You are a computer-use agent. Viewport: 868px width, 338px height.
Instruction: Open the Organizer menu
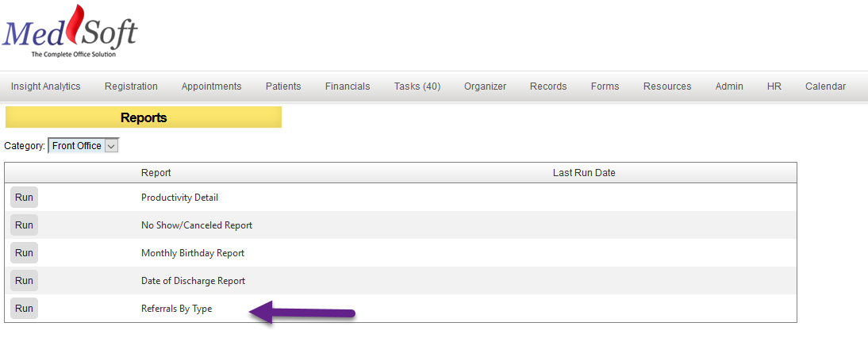tap(486, 86)
